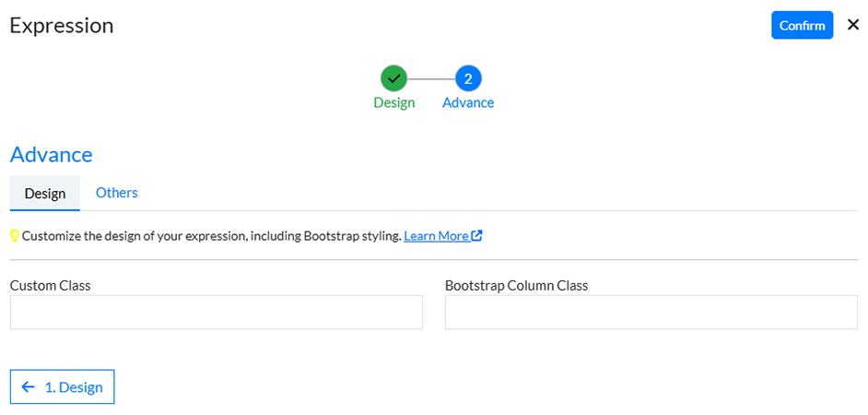868x415 pixels.
Task: Click the left arrow icon on the back button
Action: [x=29, y=387]
